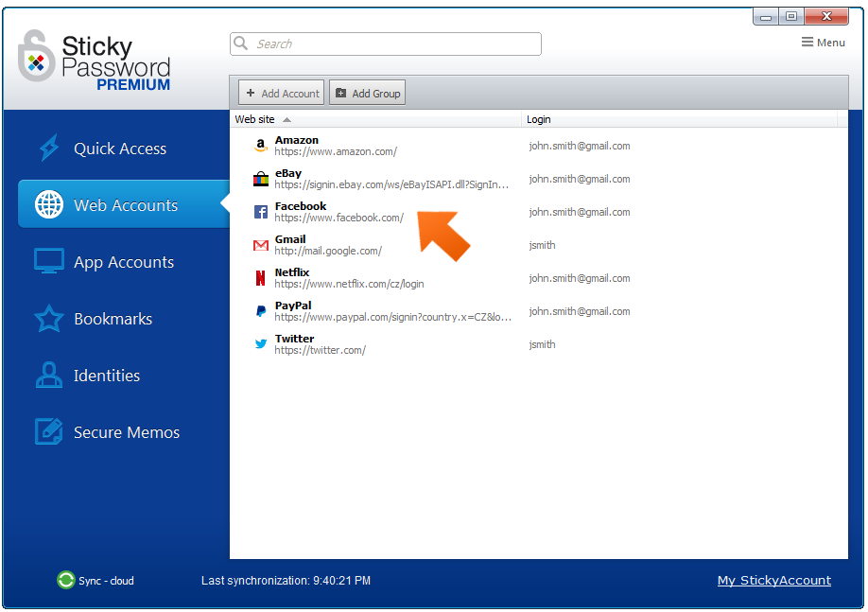Click the Add Group button
The image size is (868, 612).
(x=368, y=93)
